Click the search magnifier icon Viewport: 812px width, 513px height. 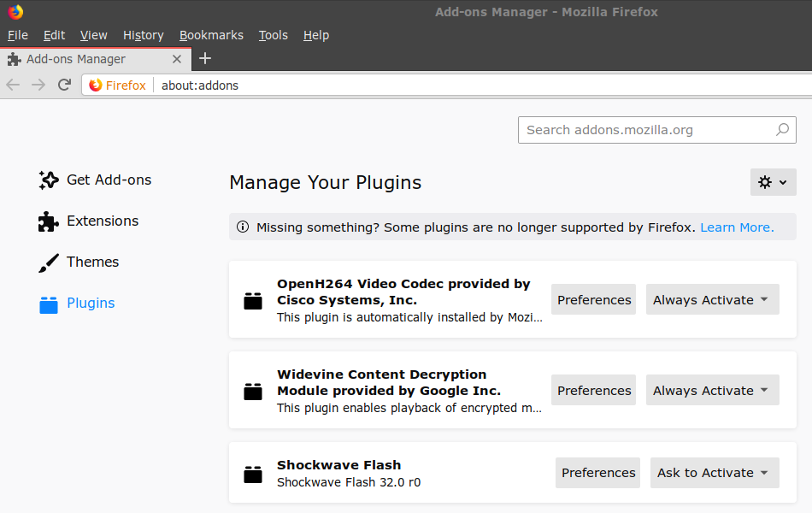click(x=782, y=130)
